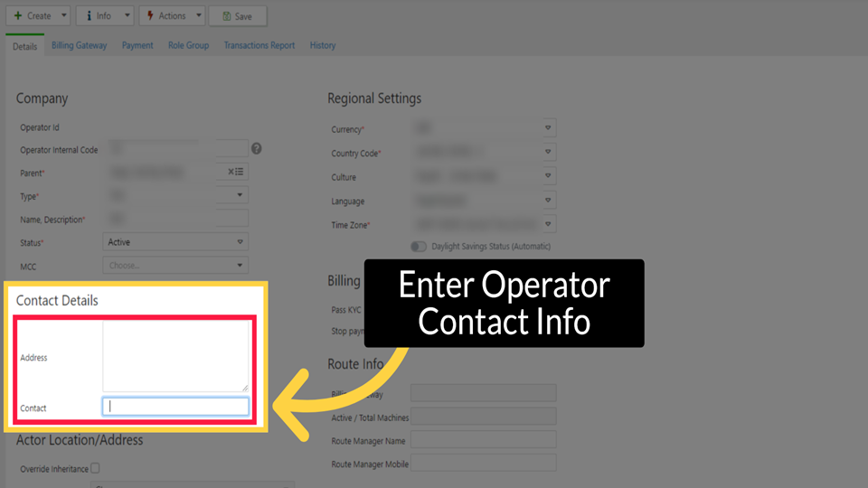
Task: Focus the Contact input field
Action: 175,407
